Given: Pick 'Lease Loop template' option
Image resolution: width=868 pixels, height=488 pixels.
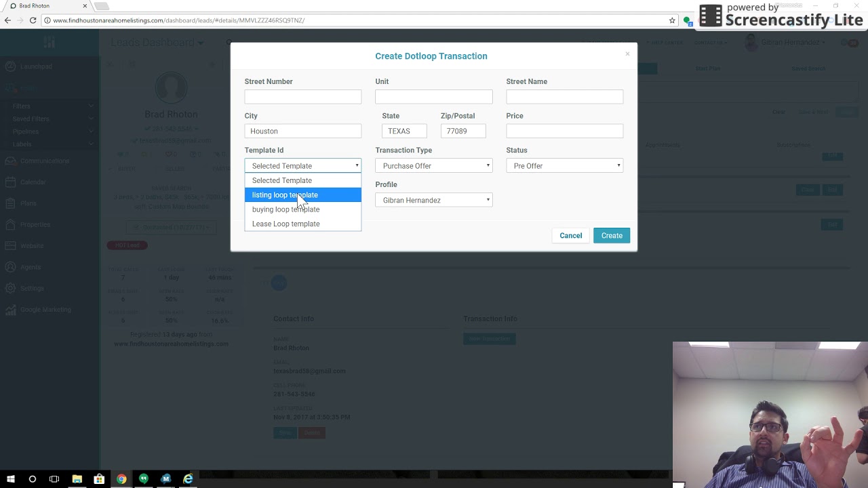Looking at the screenshot, I should [x=302, y=224].
